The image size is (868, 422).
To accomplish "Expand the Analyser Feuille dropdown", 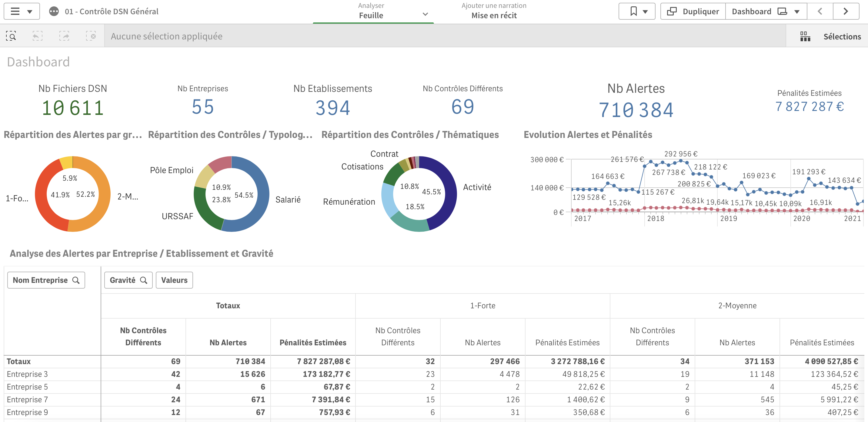I will 425,15.
